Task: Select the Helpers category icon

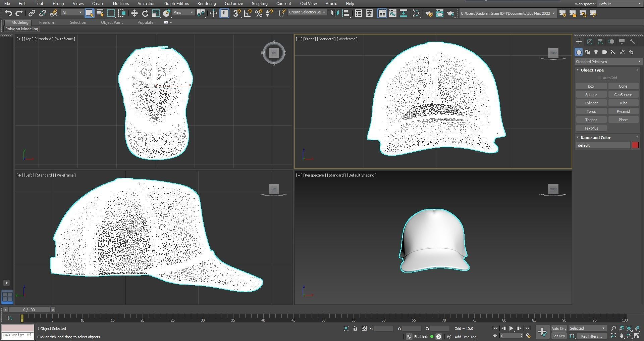Action: click(613, 52)
